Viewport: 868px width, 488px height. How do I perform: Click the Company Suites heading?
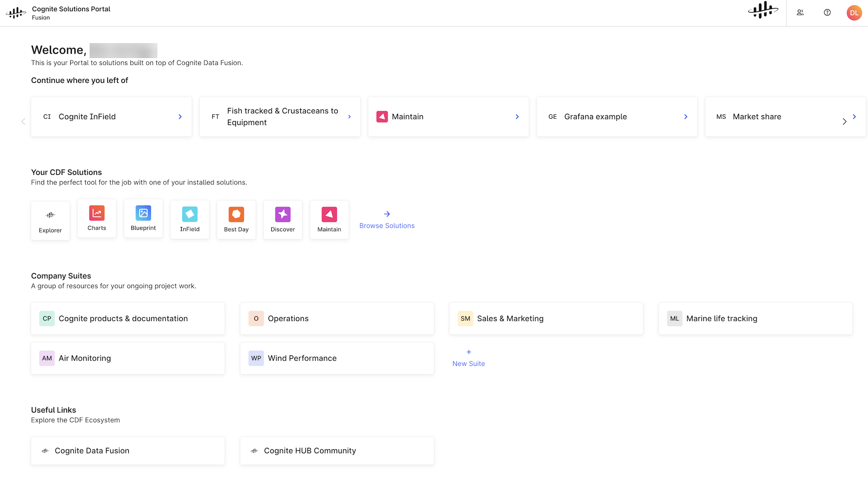pyautogui.click(x=61, y=276)
